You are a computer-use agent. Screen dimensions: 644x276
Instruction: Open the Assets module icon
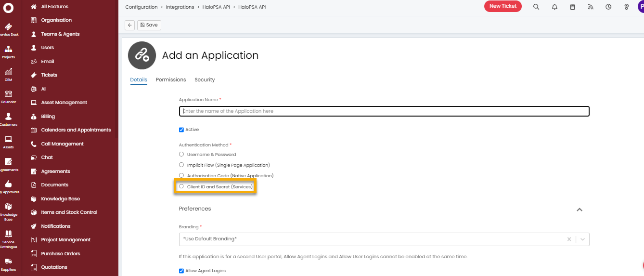(8, 142)
